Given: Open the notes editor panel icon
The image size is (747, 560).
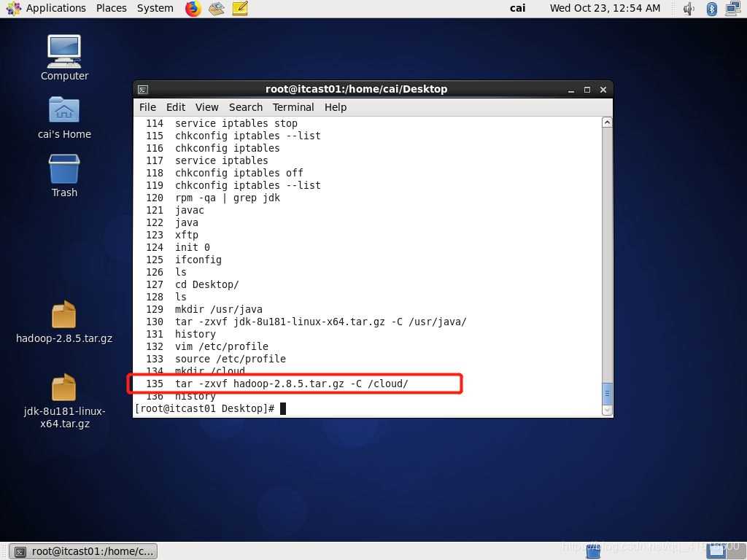Looking at the screenshot, I should click(240, 9).
